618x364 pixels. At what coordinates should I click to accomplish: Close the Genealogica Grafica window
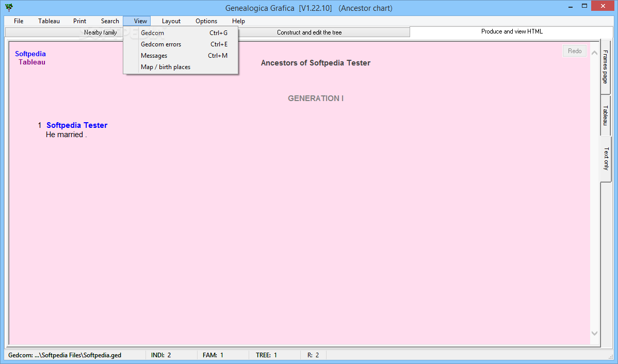(x=603, y=6)
